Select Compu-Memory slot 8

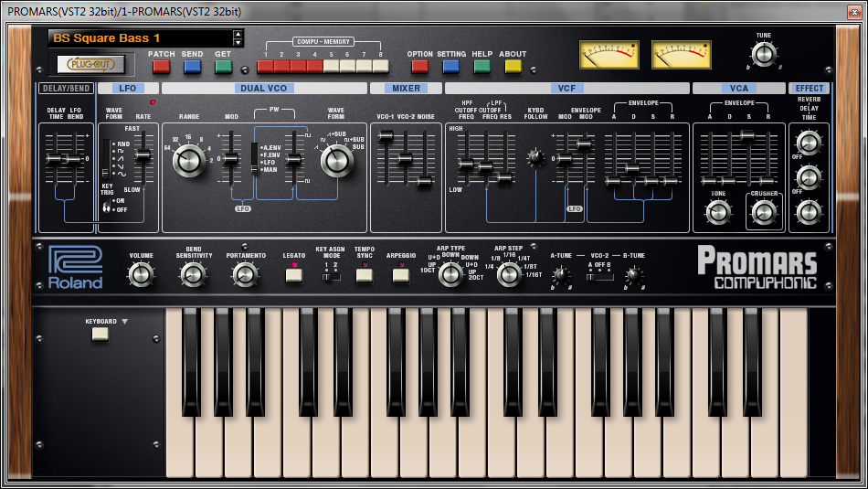(x=380, y=67)
